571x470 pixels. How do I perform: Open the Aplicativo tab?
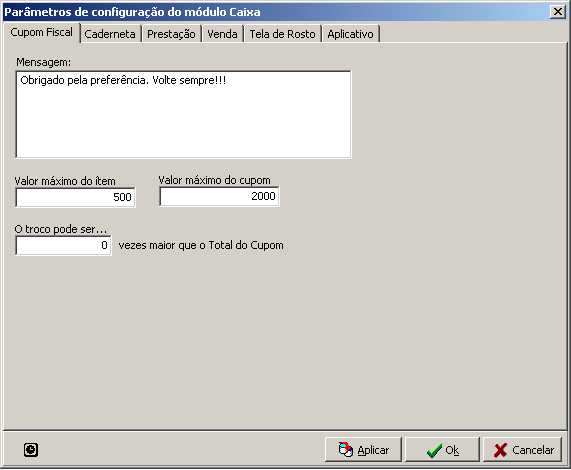click(350, 34)
